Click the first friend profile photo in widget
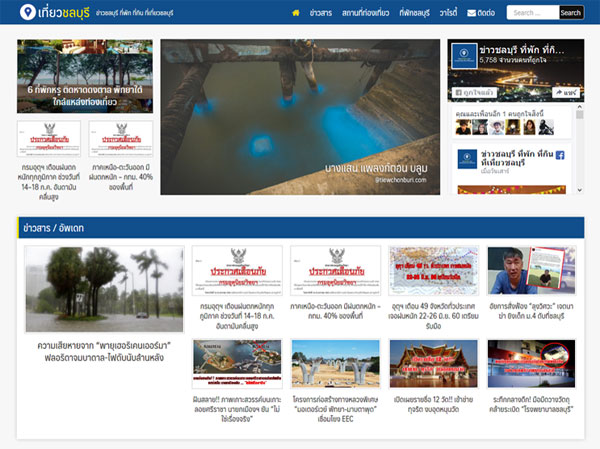 463,127
